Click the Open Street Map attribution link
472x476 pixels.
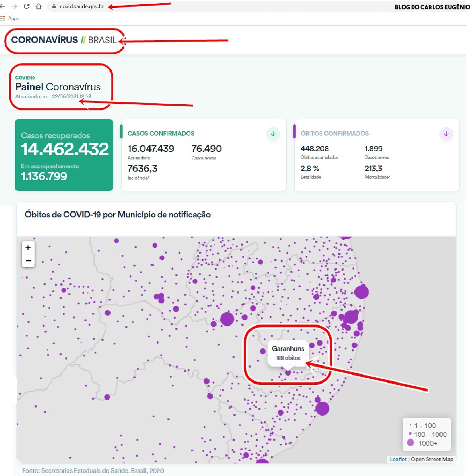(x=432, y=459)
